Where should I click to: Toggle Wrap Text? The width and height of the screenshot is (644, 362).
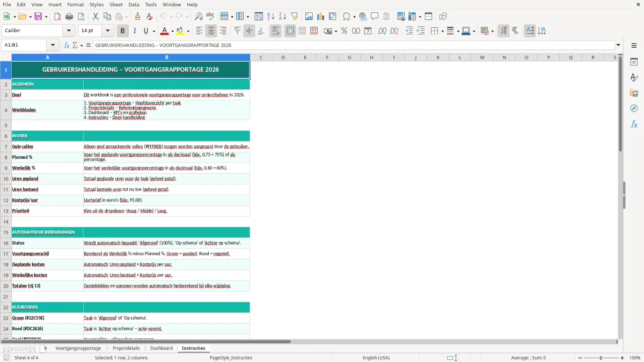pos(276,31)
